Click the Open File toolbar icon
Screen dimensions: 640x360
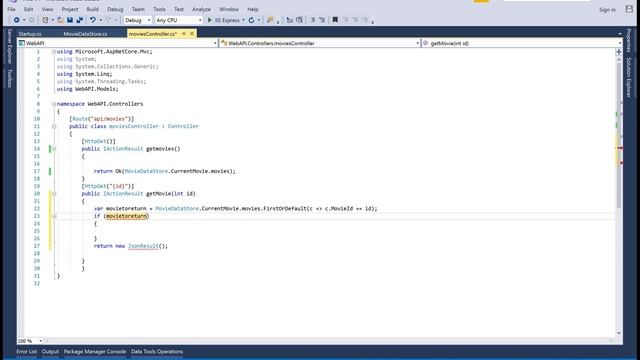(x=60, y=20)
